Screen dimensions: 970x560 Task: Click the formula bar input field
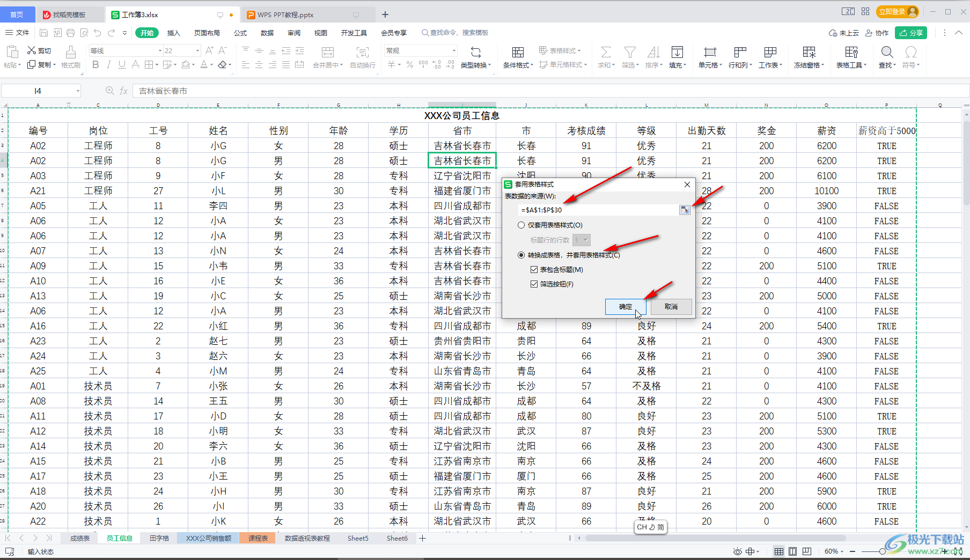click(x=550, y=91)
